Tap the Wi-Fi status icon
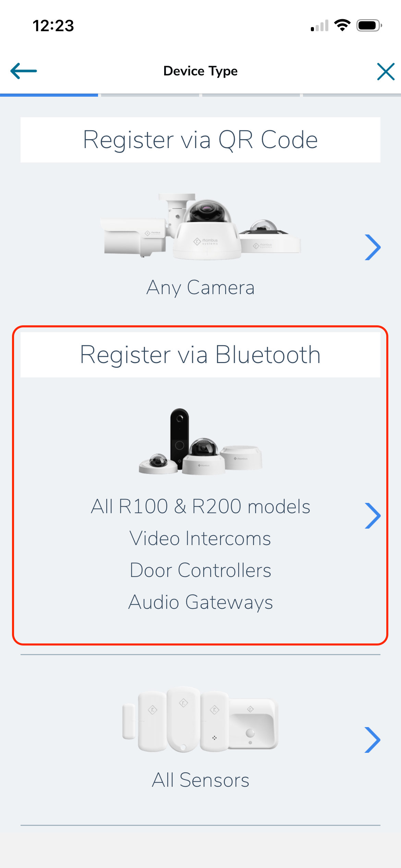 pos(342,25)
